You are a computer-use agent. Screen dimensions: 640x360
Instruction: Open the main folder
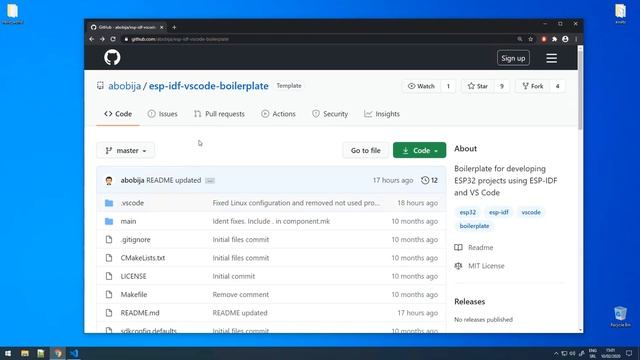[x=128, y=221]
